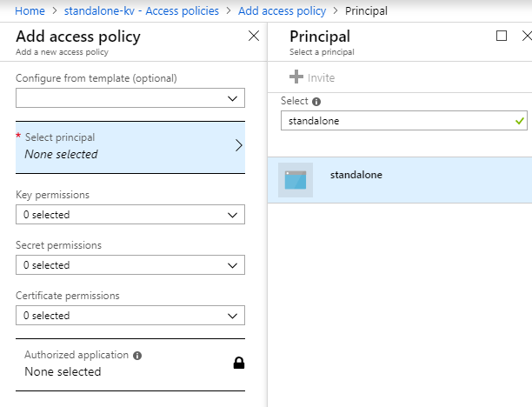Expand the Certificate permissions dropdown
The image size is (532, 407).
point(130,315)
